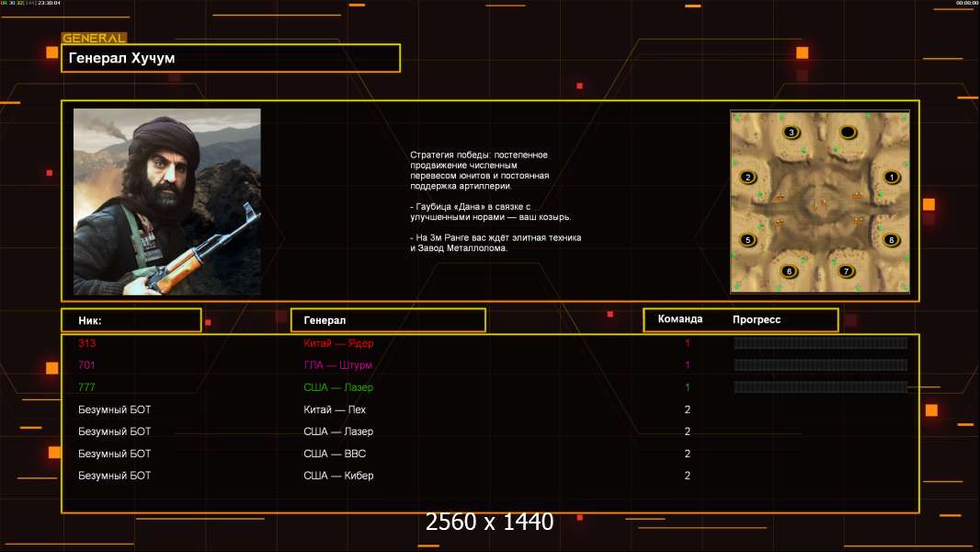Image resolution: width=980 pixels, height=552 pixels.
Task: Pick start position 3 on the minimap
Action: click(792, 132)
